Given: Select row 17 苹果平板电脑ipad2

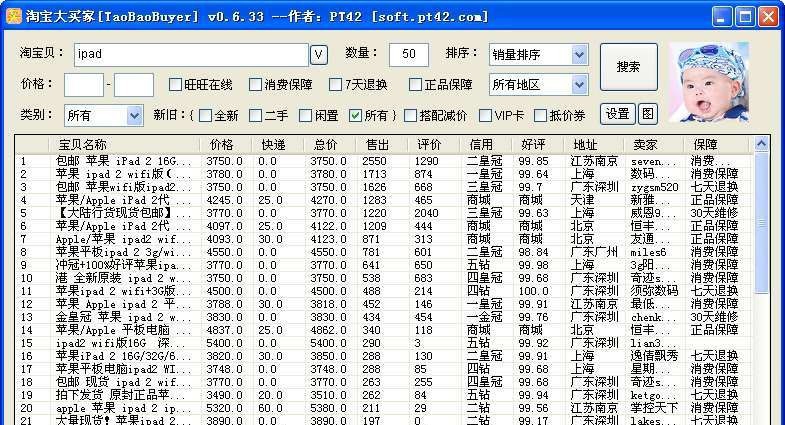Looking at the screenshot, I should [383, 369].
